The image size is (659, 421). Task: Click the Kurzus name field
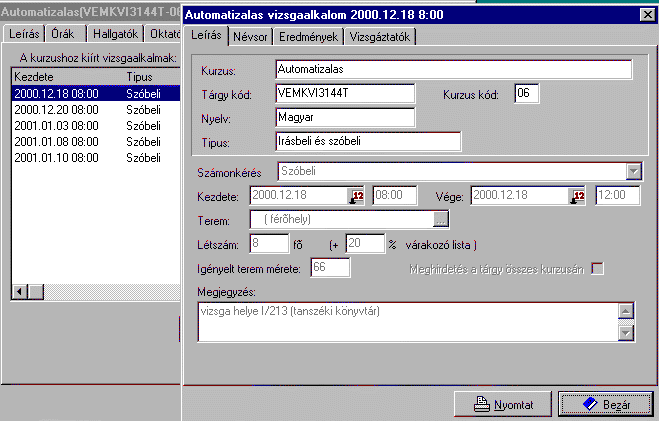454,69
